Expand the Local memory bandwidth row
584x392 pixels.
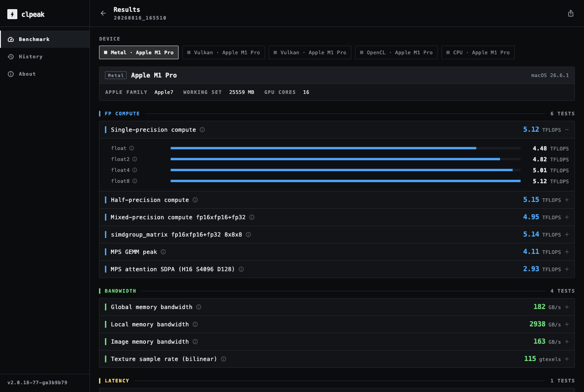point(567,325)
